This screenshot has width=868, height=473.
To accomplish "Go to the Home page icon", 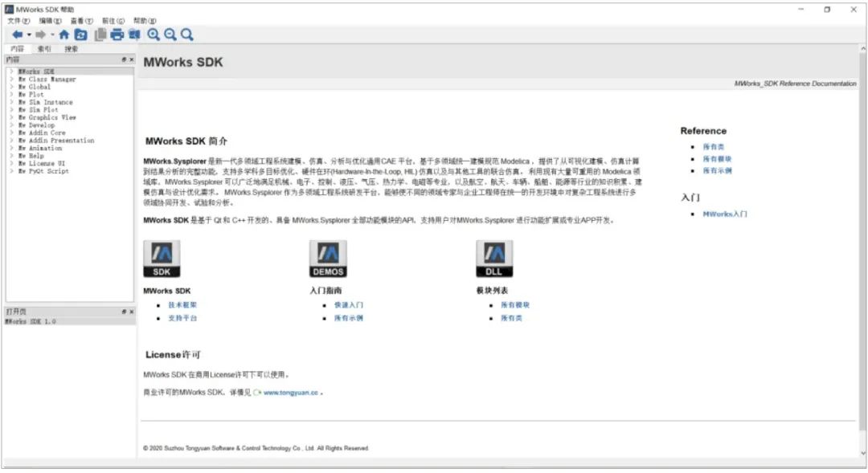I will (x=63, y=35).
